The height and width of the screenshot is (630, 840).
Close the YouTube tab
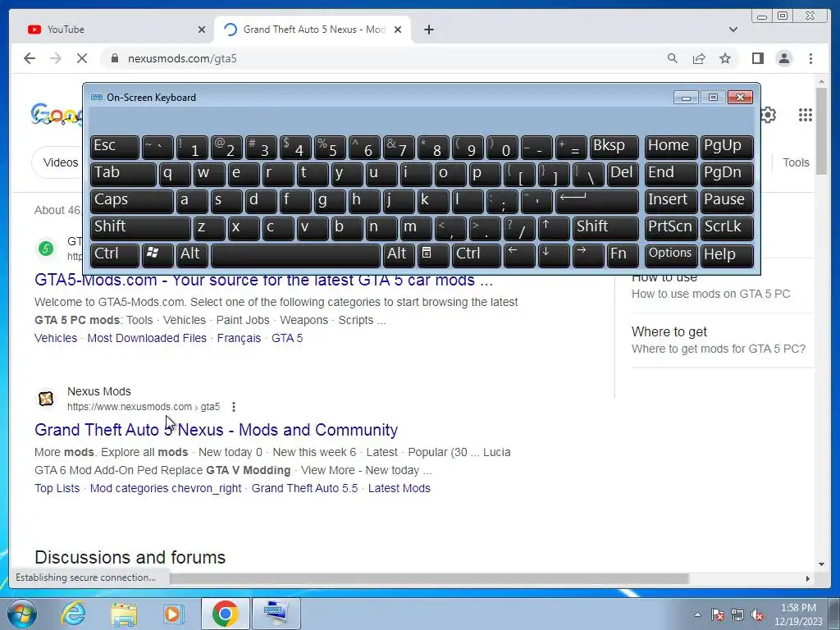(x=202, y=30)
